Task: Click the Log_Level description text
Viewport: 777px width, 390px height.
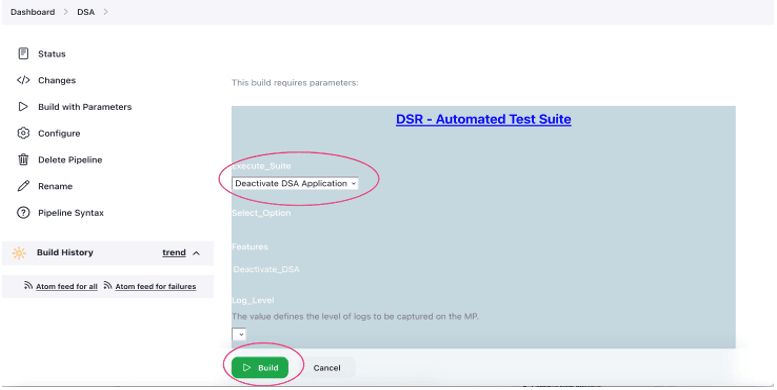Action: pyautogui.click(x=355, y=316)
